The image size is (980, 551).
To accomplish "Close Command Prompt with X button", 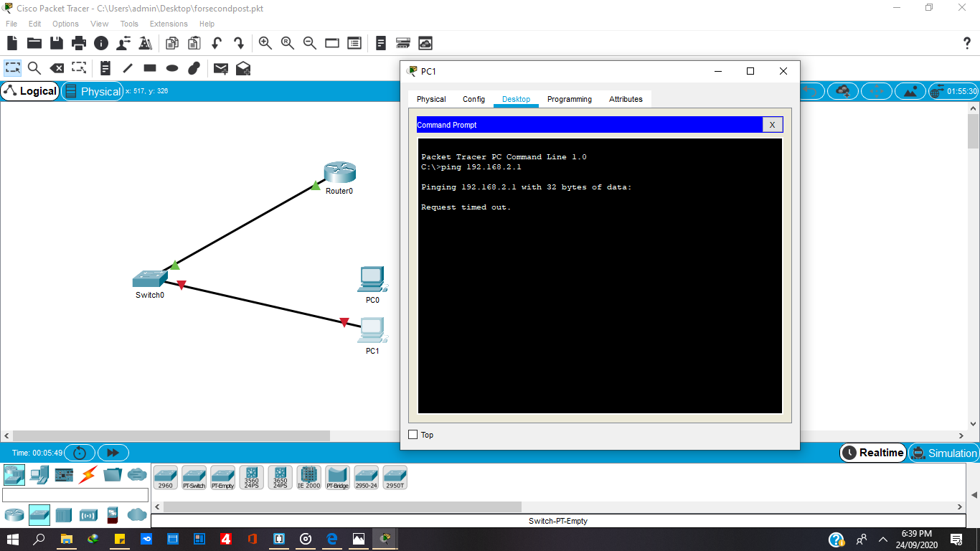I will point(772,125).
